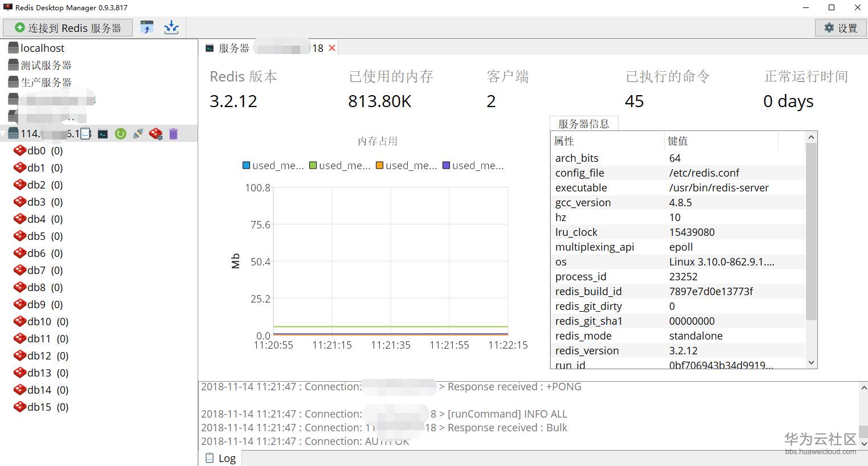Click the redis_build_id value 7897e7d0e13773f

[711, 291]
